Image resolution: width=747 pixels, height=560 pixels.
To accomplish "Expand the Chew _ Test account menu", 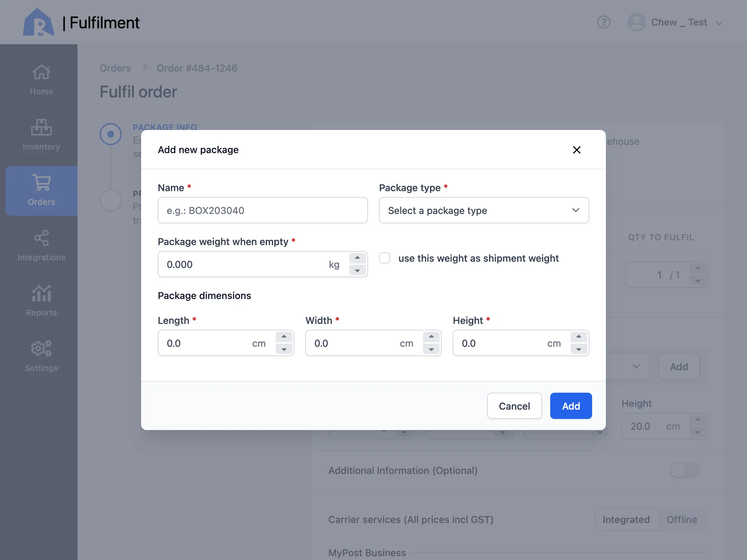I will click(675, 22).
